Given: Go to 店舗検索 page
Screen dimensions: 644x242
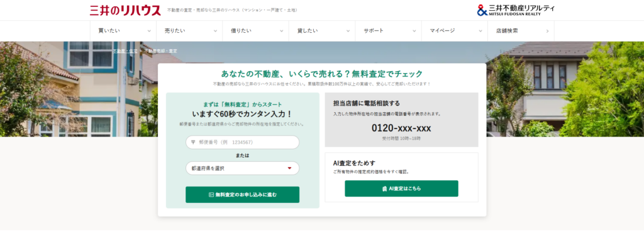Looking at the screenshot, I should pos(521,31).
